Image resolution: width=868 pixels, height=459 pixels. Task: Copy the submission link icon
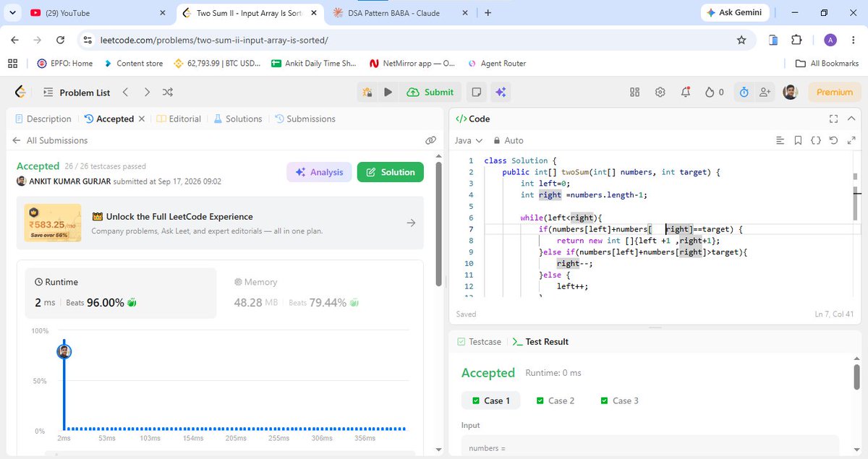pos(430,140)
